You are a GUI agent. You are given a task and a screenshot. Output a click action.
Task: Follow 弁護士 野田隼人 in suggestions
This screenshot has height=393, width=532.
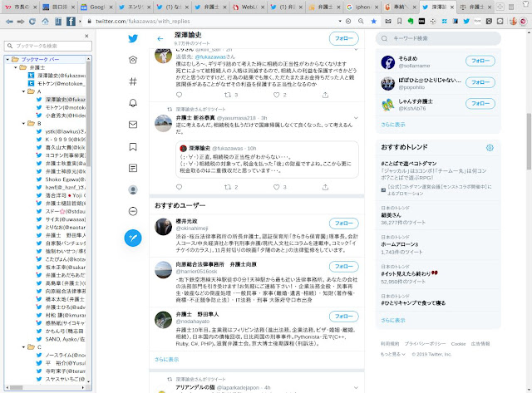click(x=343, y=317)
